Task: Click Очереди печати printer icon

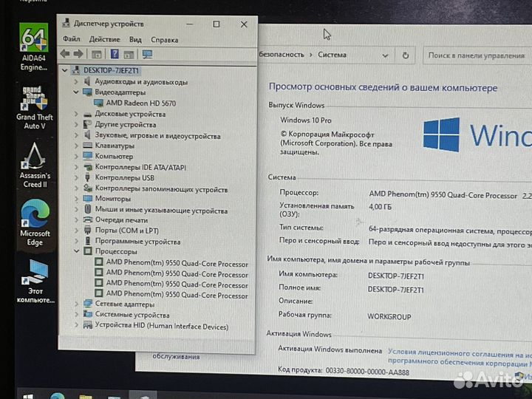Action: pos(87,220)
